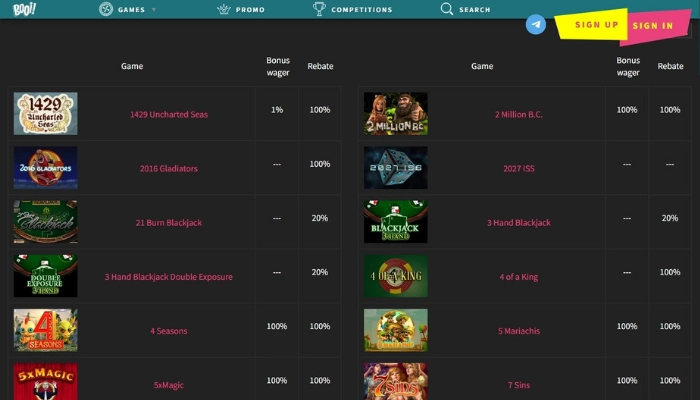Open the 3 Hand Blackjack Double Exposure link

169,276
